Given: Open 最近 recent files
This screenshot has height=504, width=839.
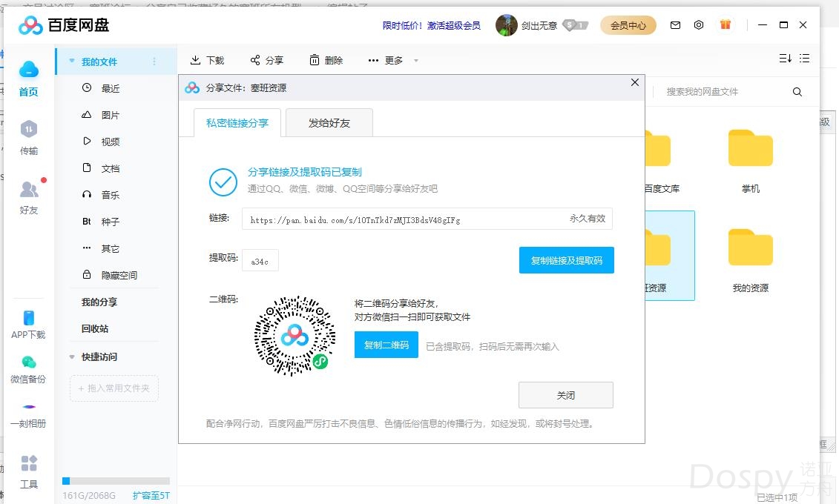Looking at the screenshot, I should pyautogui.click(x=111, y=88).
